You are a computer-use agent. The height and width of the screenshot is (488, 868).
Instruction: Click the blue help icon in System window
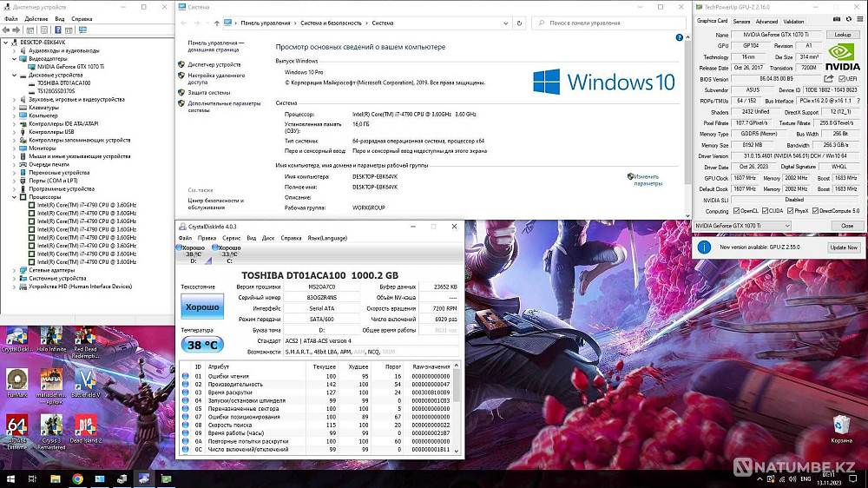680,37
